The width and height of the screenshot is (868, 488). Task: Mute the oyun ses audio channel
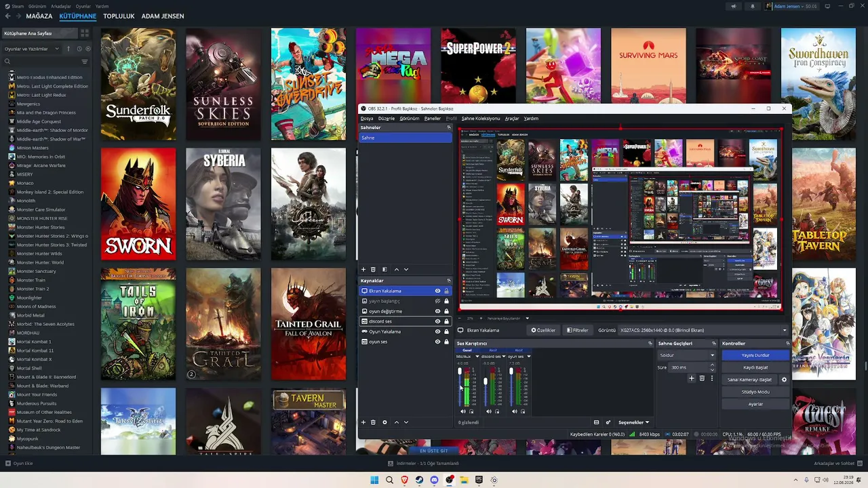pyautogui.click(x=515, y=411)
